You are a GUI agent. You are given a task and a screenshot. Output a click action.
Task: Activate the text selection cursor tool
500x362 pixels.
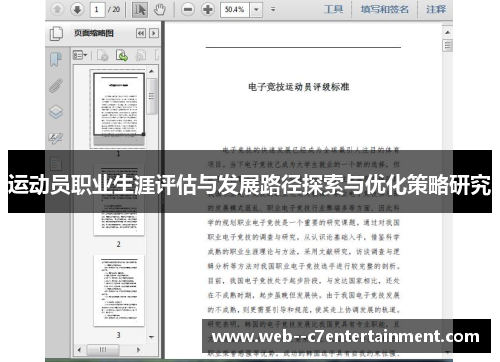(140, 10)
